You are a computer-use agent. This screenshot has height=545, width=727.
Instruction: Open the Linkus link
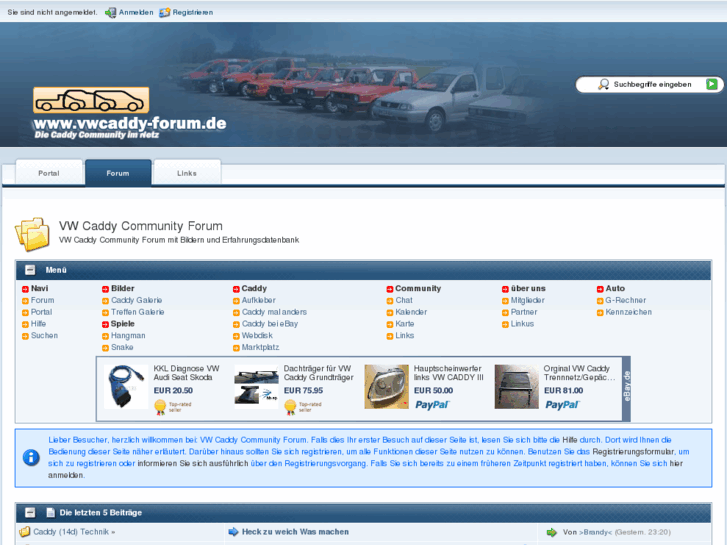coord(522,324)
